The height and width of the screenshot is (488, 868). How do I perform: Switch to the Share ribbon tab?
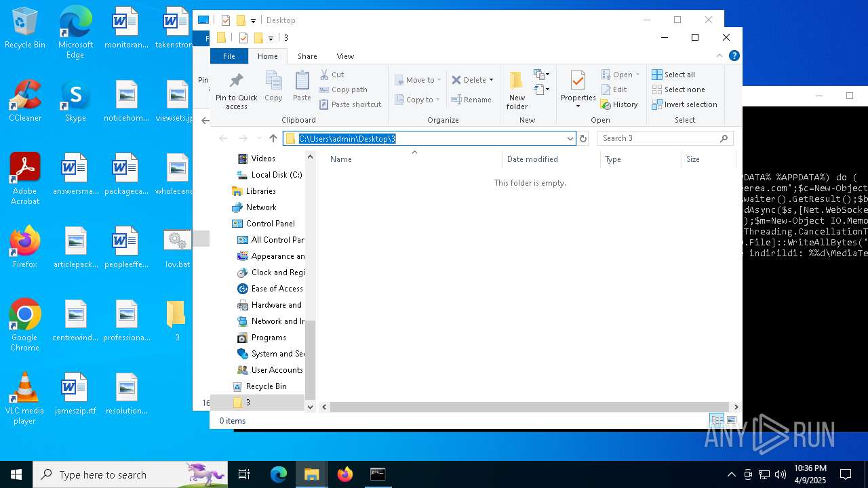(307, 56)
